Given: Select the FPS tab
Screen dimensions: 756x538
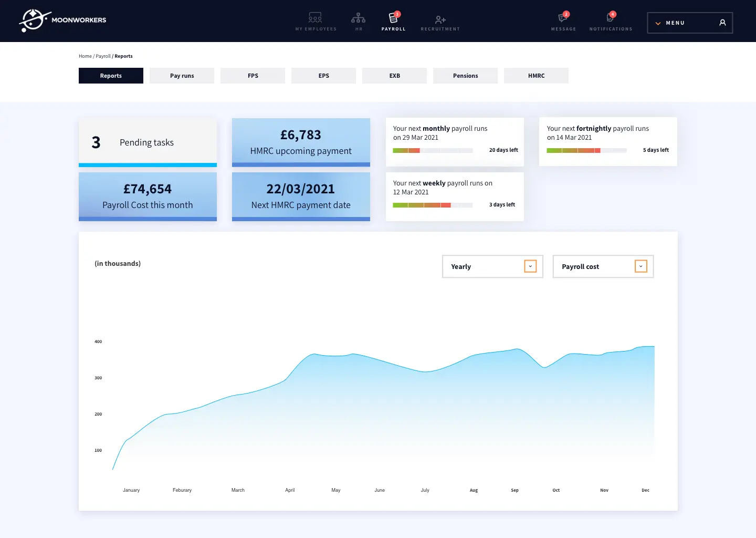Looking at the screenshot, I should click(253, 76).
